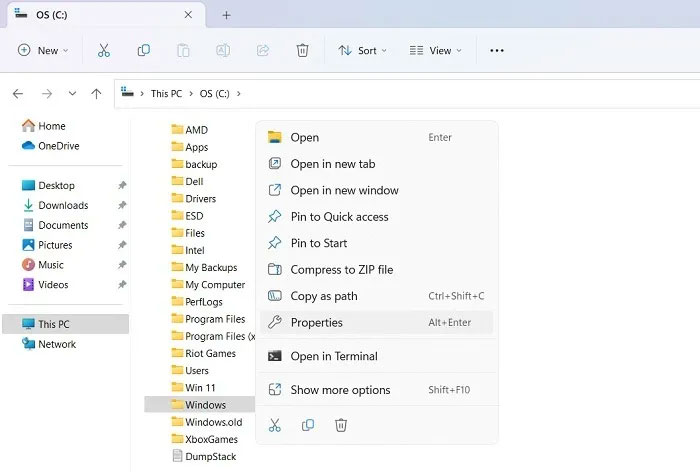Expand the Sort dropdown
Screen dimensions: 700x472
362,50
